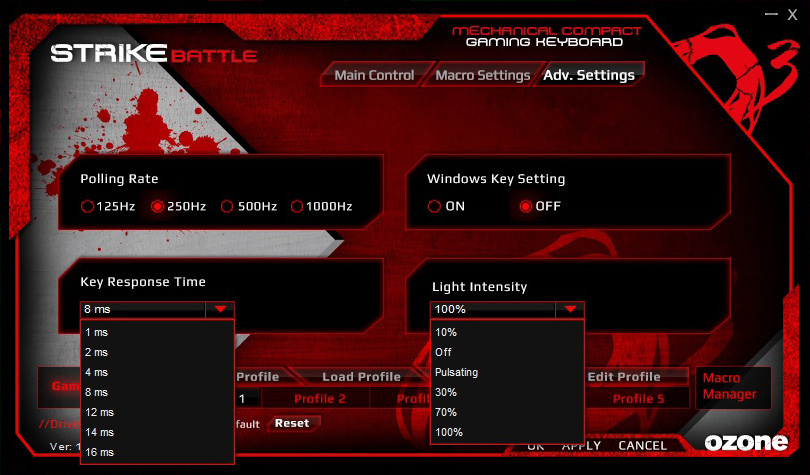Viewport: 810px width, 475px height.
Task: Open the Macro Settings tab
Action: point(482,75)
